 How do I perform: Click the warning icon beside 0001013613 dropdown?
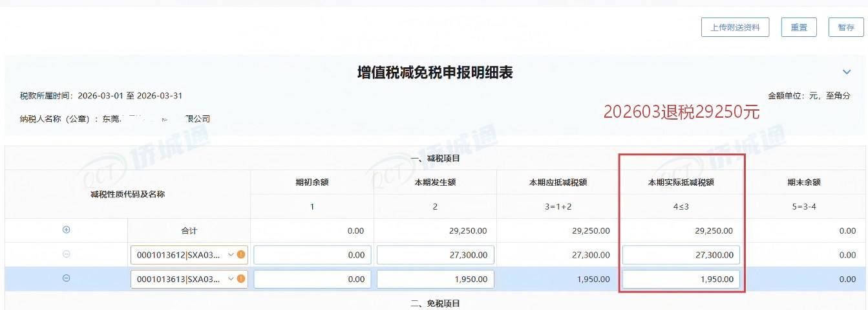coord(241,280)
